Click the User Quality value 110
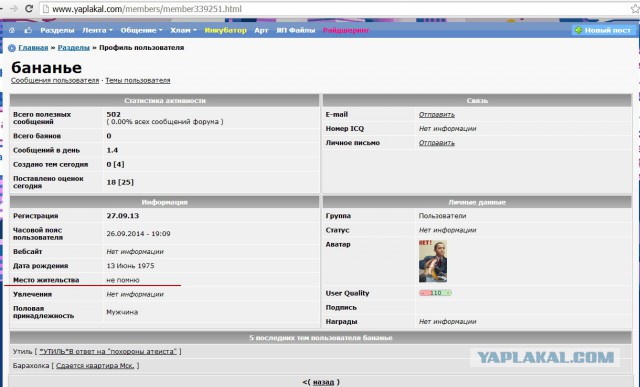 point(436,293)
